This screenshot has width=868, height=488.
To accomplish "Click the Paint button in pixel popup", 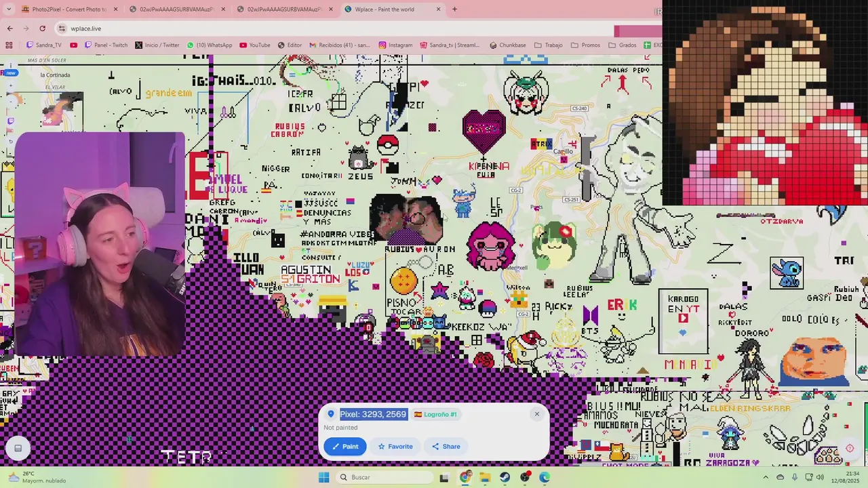I will pos(345,447).
